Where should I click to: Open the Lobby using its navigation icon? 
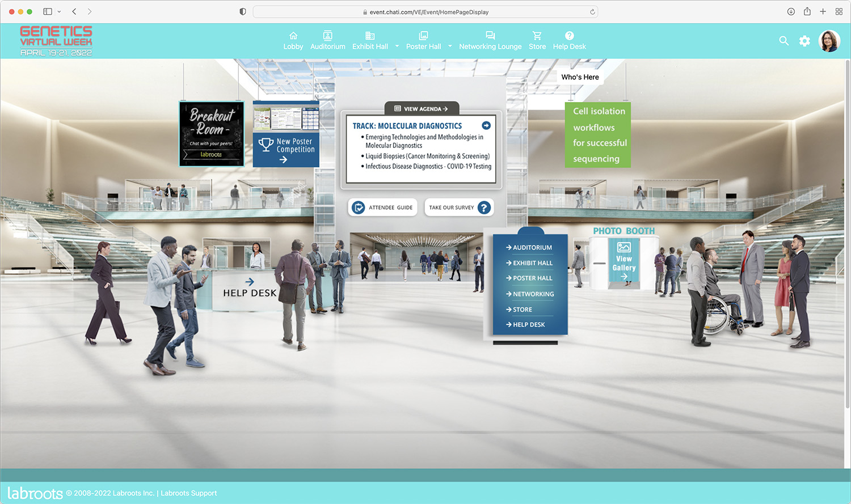tap(293, 36)
